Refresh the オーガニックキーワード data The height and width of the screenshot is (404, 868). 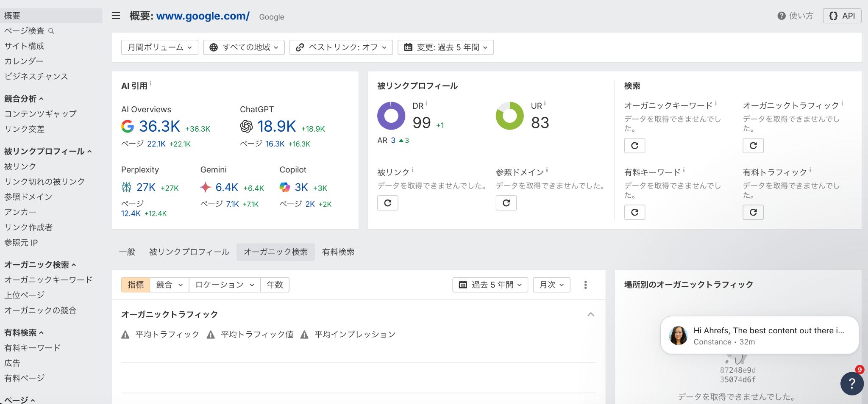click(634, 146)
